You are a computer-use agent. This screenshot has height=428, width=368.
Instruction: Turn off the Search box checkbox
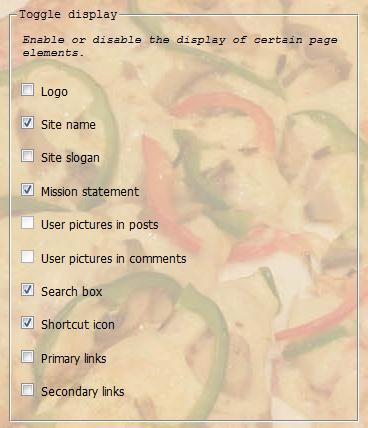pyautogui.click(x=27, y=289)
